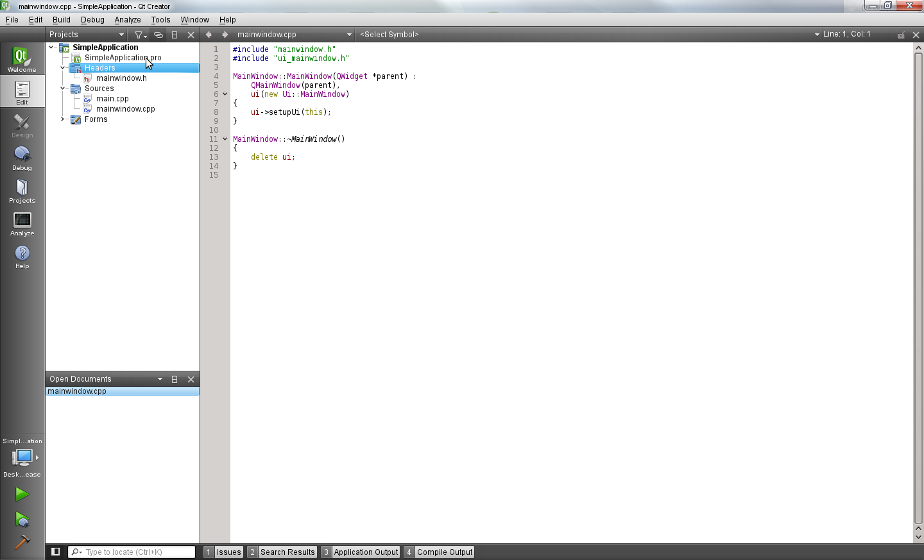
Task: Click the mainwindow.h header file icon
Action: point(88,78)
